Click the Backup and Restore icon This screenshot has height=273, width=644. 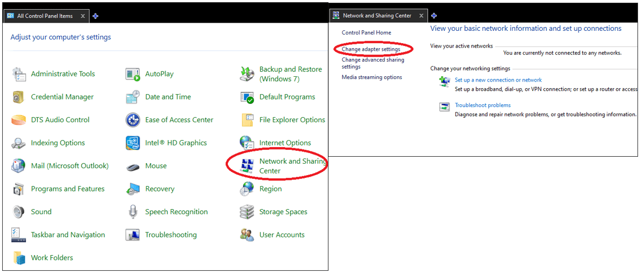click(247, 74)
